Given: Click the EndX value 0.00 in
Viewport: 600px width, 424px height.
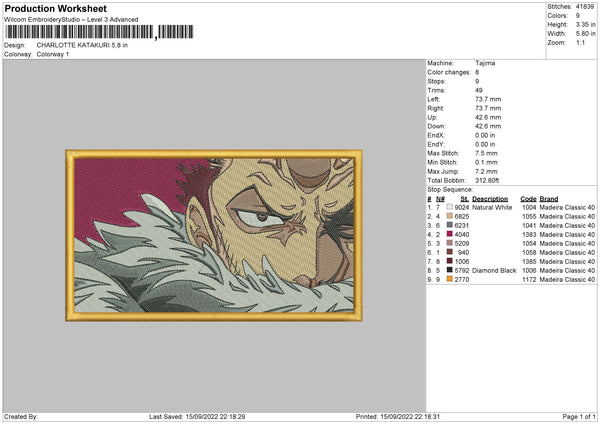Looking at the screenshot, I should (x=485, y=135).
